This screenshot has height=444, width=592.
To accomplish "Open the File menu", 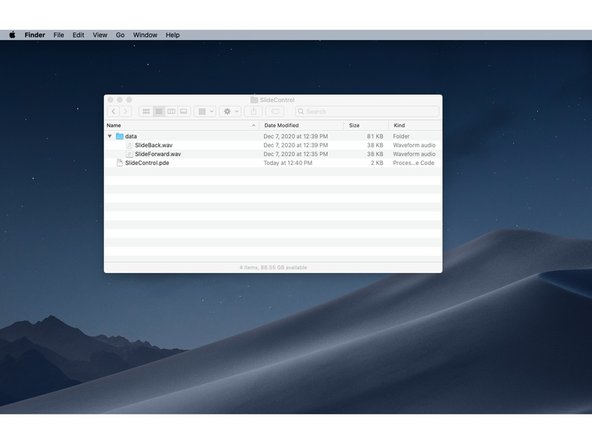I will click(59, 35).
